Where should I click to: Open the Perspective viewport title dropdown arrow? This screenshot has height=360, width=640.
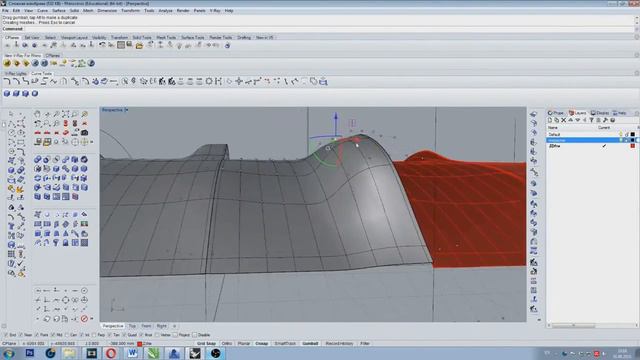127,110
